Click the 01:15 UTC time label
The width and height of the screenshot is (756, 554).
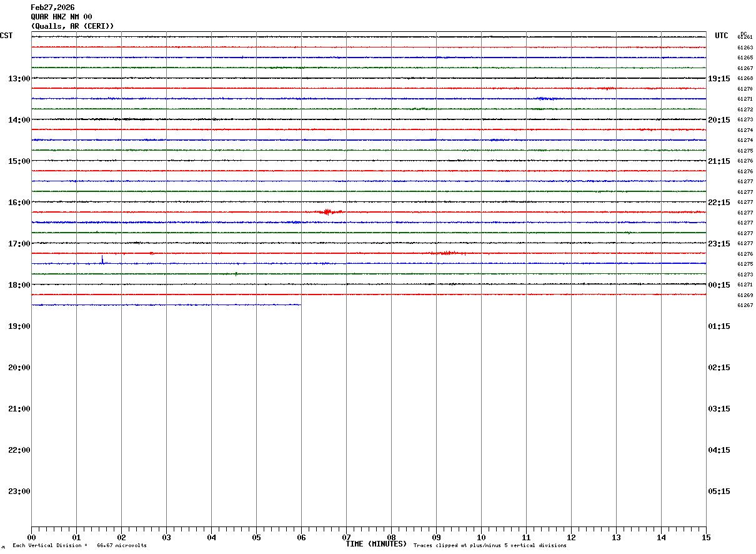point(719,326)
